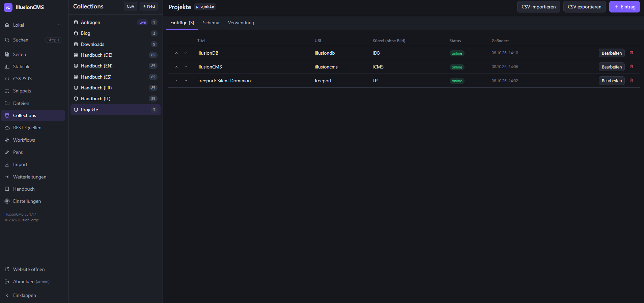Select the Anfragen collection

click(x=115, y=22)
